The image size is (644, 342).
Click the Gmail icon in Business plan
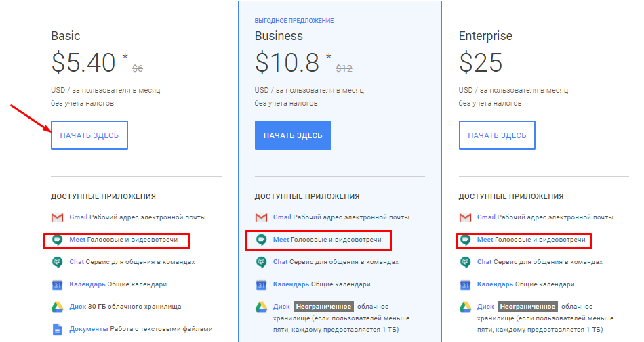point(261,218)
